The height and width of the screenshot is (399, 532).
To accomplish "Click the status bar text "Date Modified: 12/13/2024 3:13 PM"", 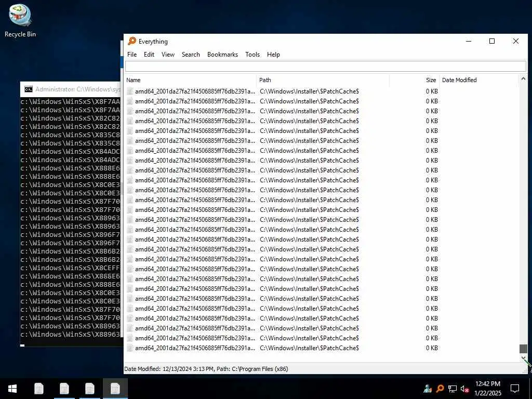I will (170, 369).
